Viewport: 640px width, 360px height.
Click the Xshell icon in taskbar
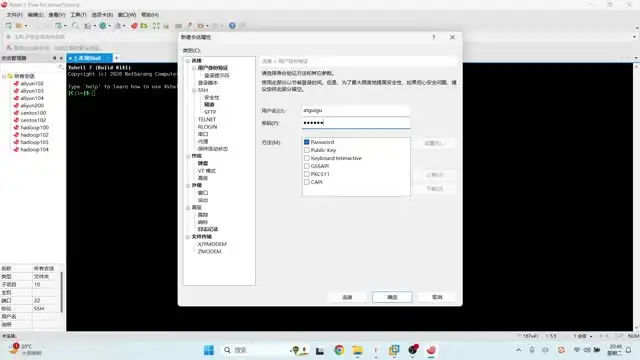point(431,350)
